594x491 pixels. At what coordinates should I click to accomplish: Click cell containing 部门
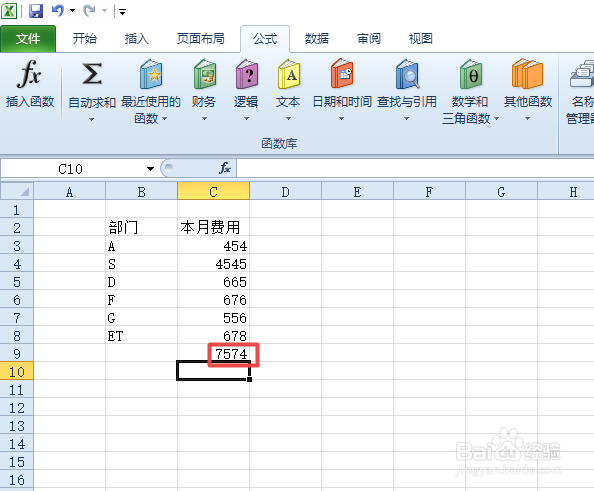[141, 228]
